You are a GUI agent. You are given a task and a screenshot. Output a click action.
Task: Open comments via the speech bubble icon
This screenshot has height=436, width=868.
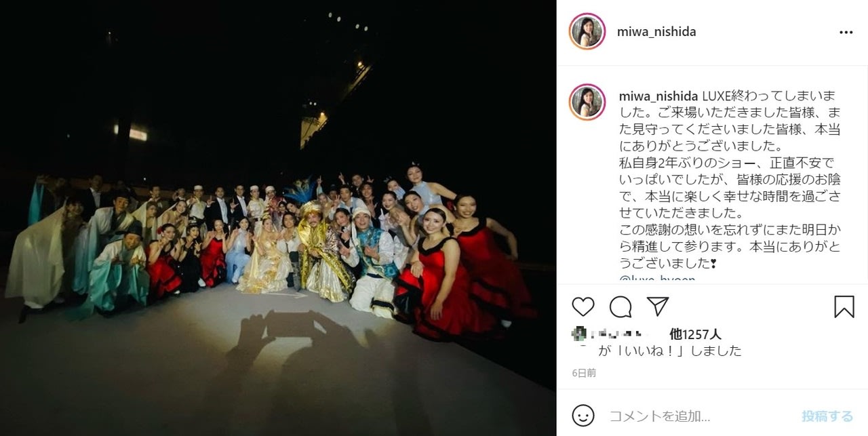point(620,306)
